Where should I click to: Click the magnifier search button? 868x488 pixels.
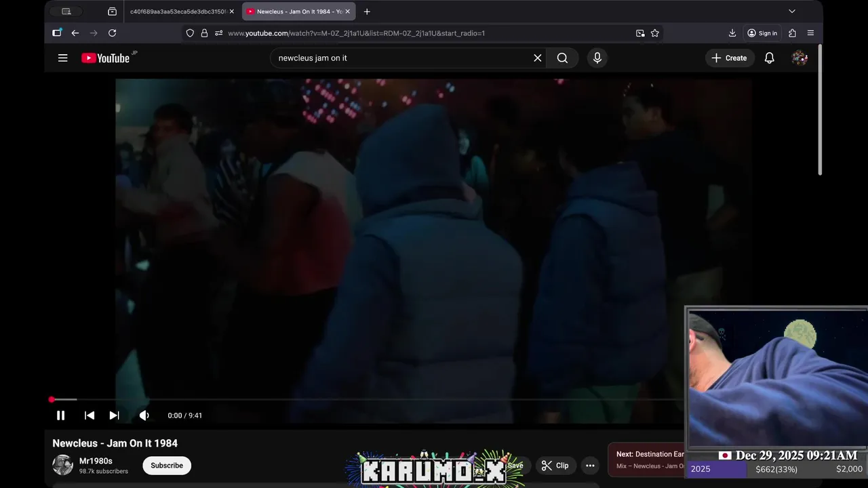562,58
